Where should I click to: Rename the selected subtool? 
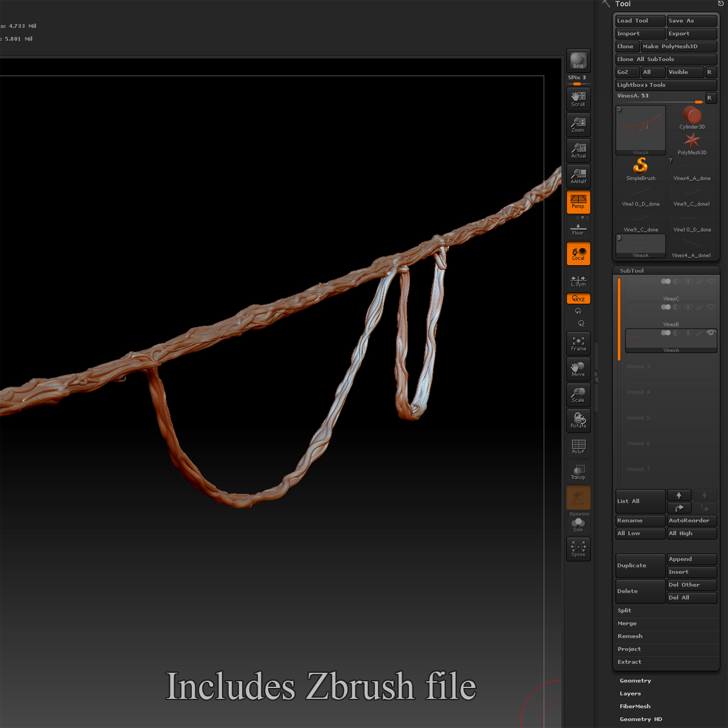pyautogui.click(x=640, y=521)
